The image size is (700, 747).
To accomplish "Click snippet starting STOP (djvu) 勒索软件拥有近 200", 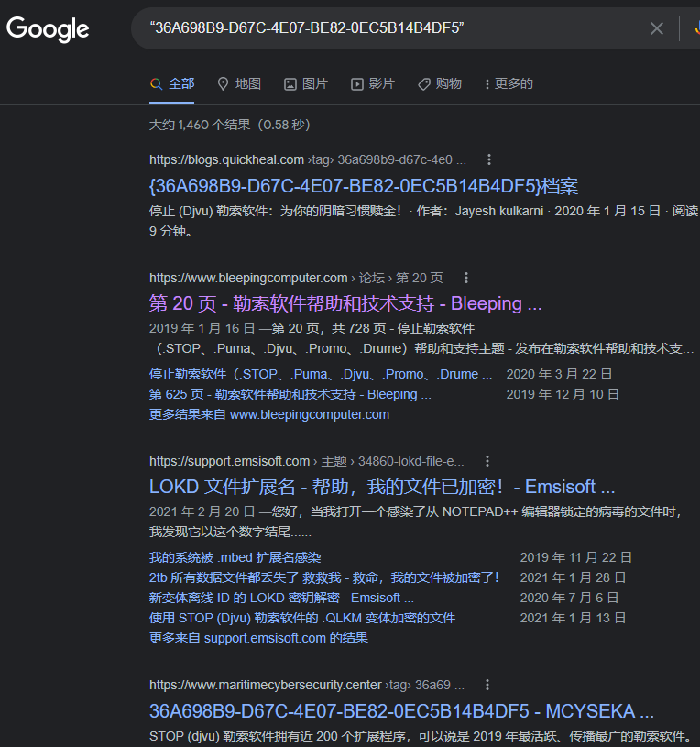I will pos(420,737).
